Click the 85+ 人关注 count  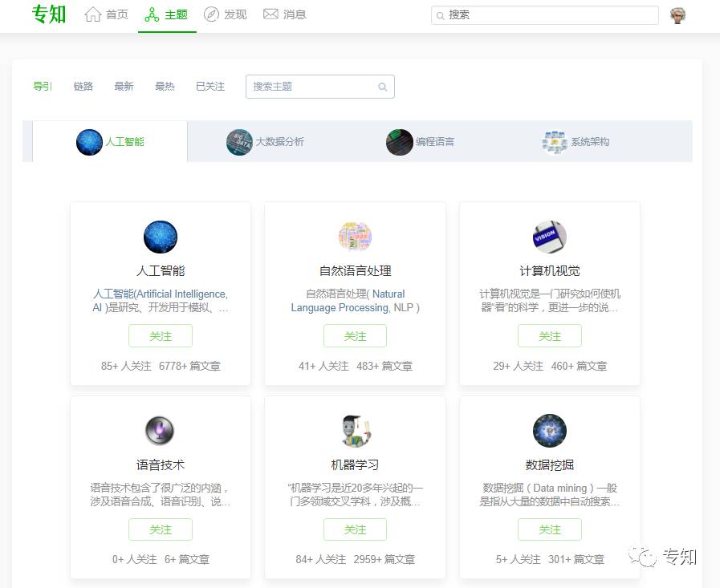[126, 366]
